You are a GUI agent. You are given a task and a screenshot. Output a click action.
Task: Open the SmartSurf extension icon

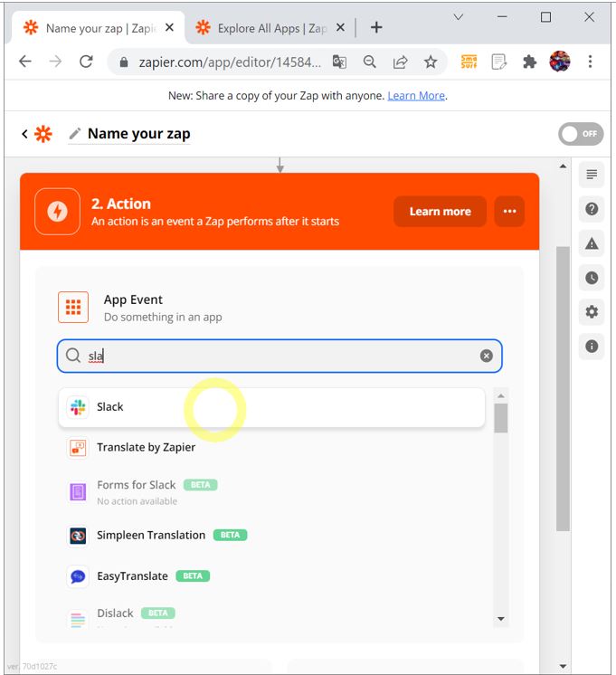coord(469,62)
